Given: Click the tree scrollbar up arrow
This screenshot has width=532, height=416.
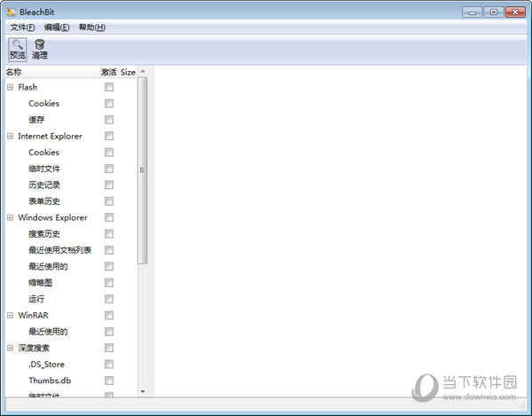Looking at the screenshot, I should [143, 71].
